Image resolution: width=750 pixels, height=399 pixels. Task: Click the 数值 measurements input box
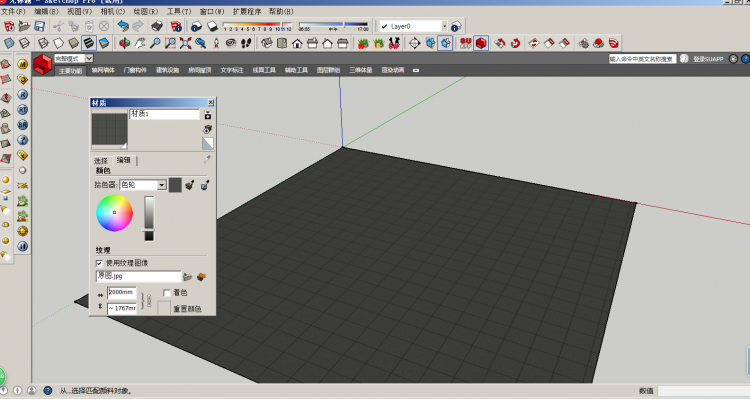[704, 391]
